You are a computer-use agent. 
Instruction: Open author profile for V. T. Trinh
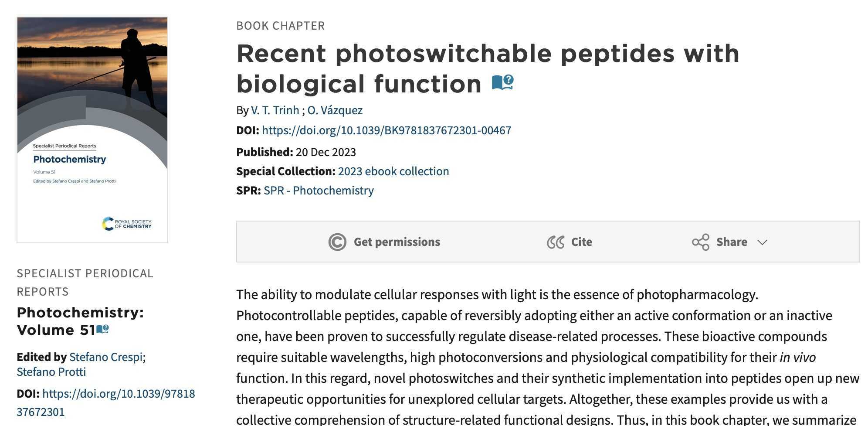tap(275, 110)
